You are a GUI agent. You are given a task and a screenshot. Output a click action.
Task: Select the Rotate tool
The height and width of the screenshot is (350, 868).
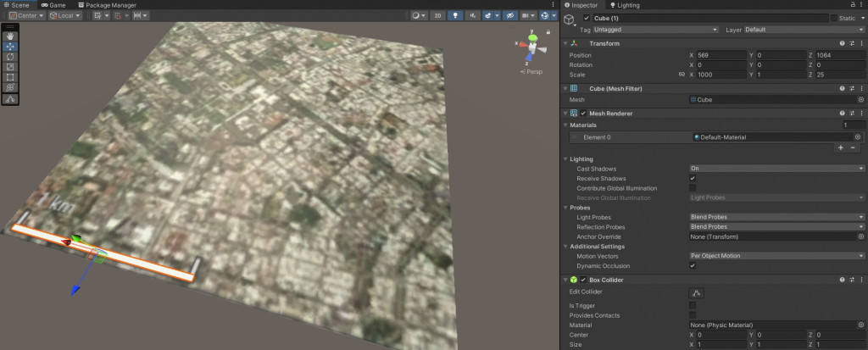(10, 57)
